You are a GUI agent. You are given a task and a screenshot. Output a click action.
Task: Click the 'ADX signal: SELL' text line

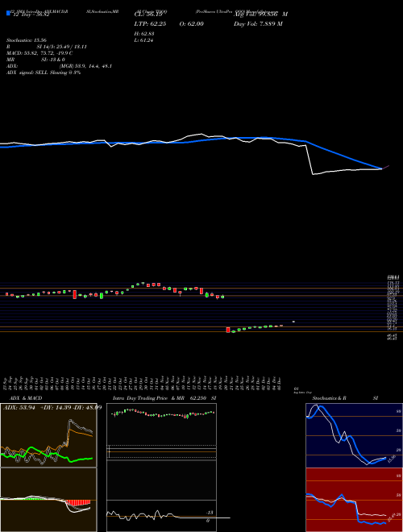point(44,73)
